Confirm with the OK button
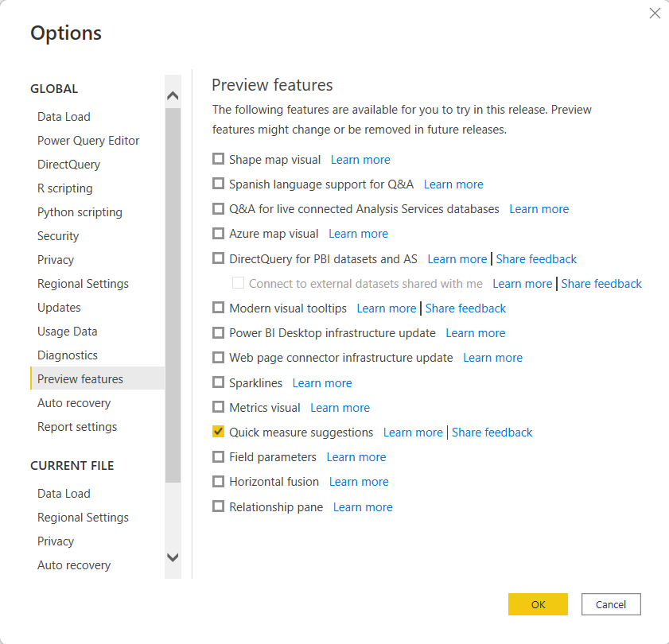Screen dimensions: 669x644 point(538,604)
